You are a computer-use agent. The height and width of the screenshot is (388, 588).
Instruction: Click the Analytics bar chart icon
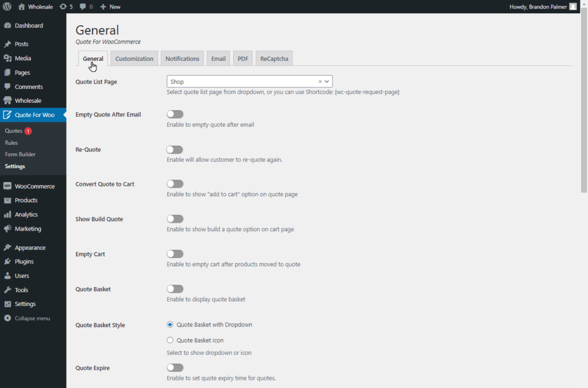(7, 215)
